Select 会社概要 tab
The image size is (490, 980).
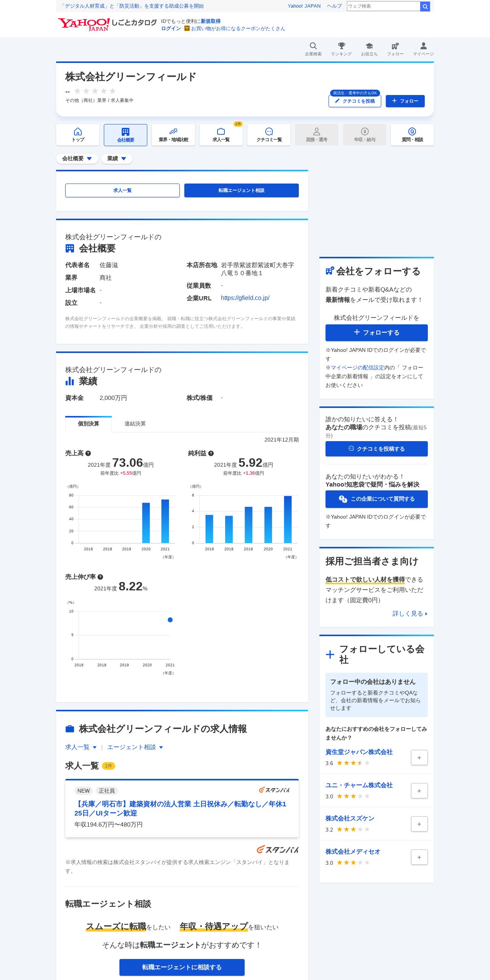click(126, 135)
